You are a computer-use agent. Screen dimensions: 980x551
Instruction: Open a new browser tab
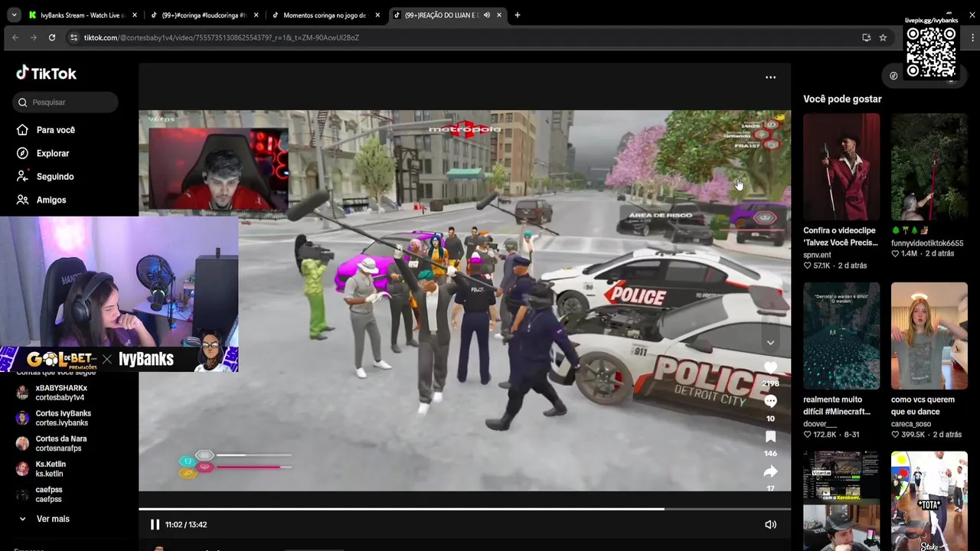click(518, 15)
